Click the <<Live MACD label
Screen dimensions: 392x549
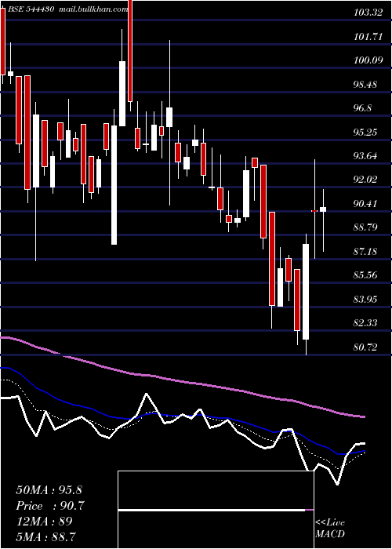tap(330, 529)
